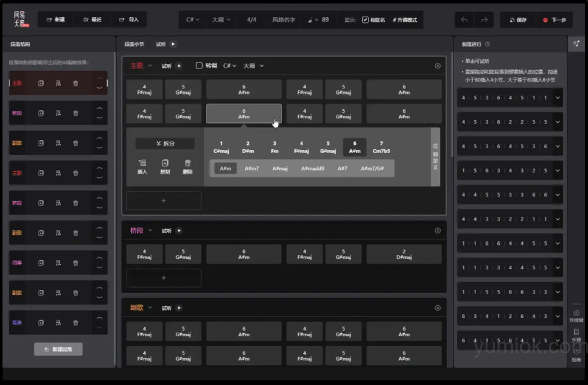Expand progression 4 5 3 6 2 2 5 5
588x385 pixels.
557,122
